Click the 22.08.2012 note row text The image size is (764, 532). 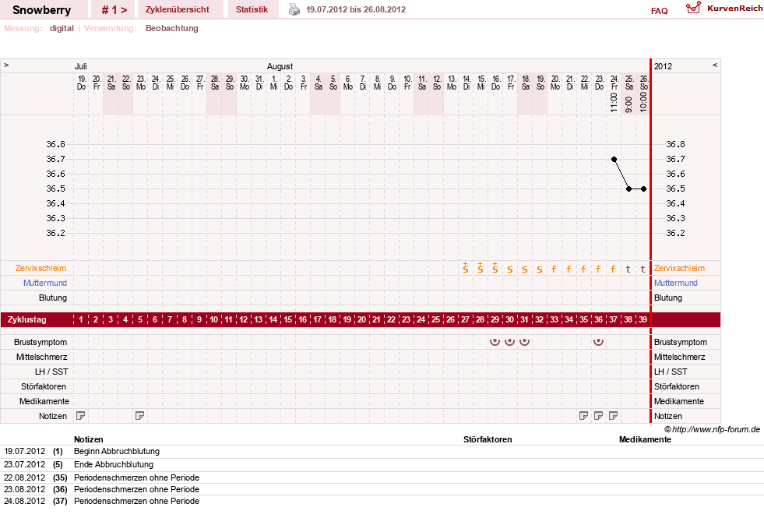(x=136, y=477)
